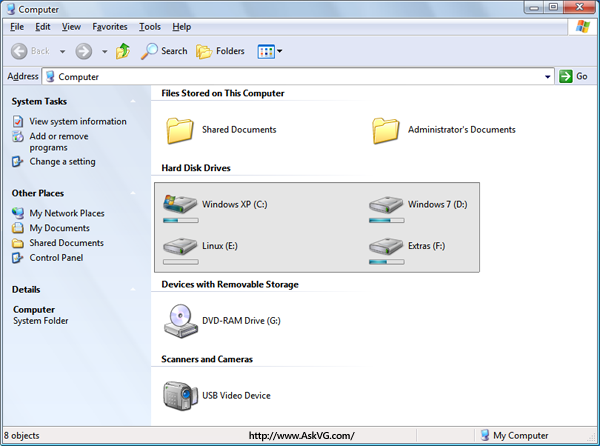Collapse the Other Places panel

pos(133,193)
